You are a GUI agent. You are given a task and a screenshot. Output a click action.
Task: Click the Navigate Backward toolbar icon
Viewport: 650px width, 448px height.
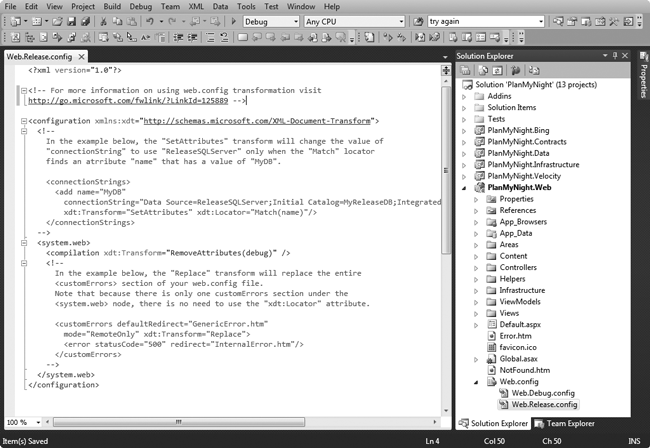[x=194, y=22]
